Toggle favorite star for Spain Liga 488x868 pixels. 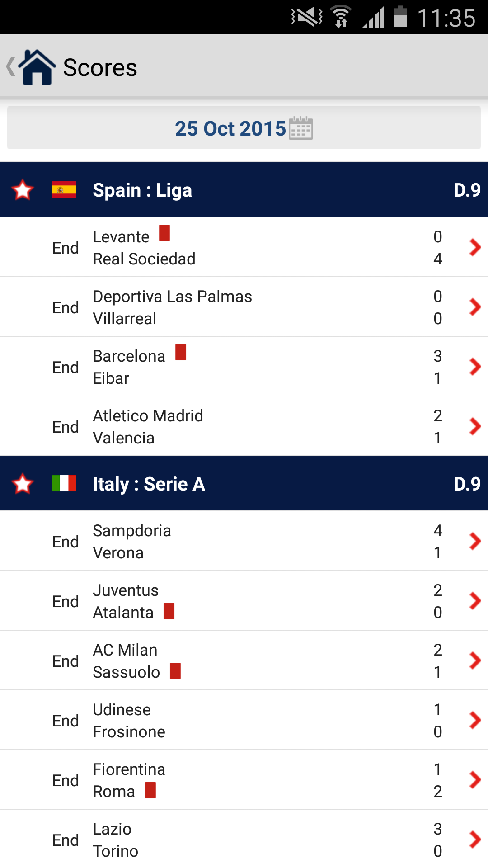coord(23,190)
